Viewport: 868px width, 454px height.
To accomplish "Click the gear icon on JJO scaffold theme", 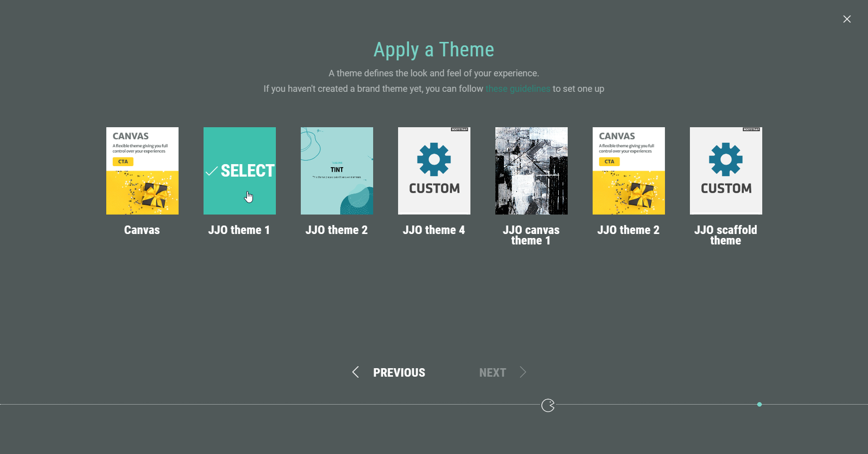I will (726, 160).
